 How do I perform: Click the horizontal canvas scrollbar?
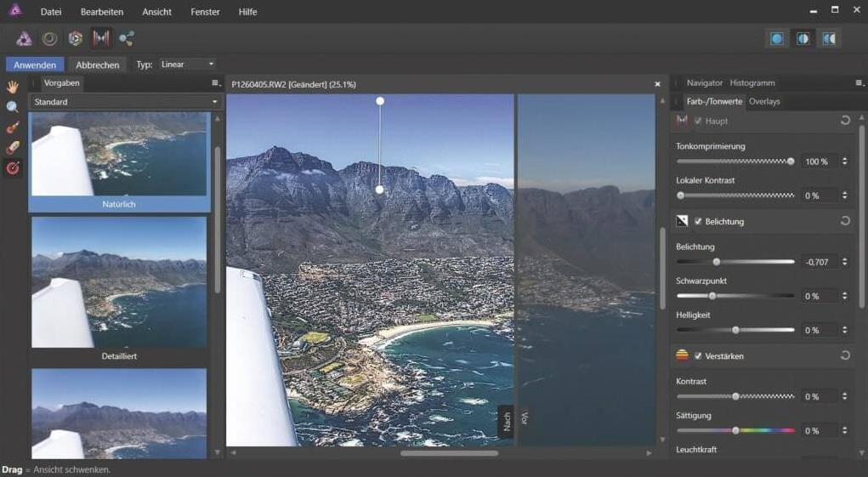point(449,453)
